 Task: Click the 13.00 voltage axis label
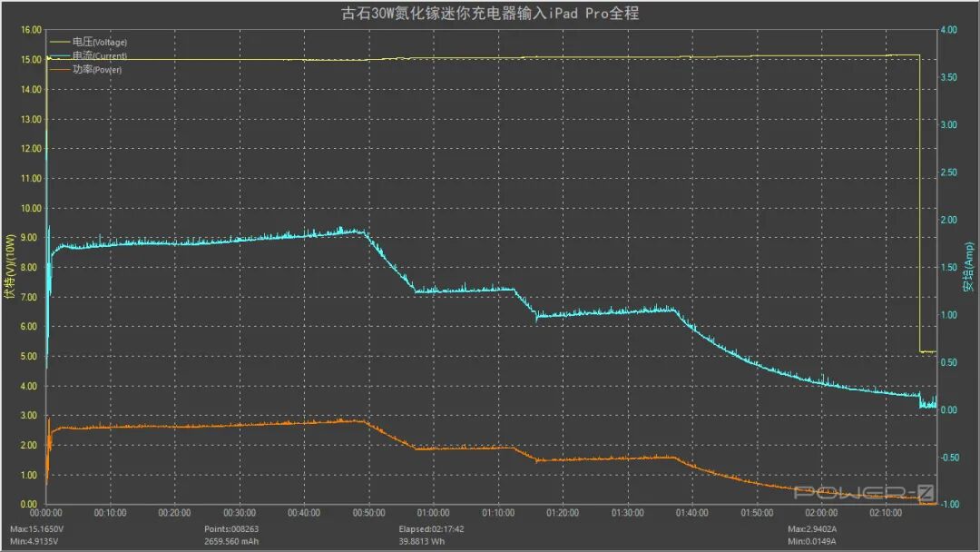[x=31, y=119]
